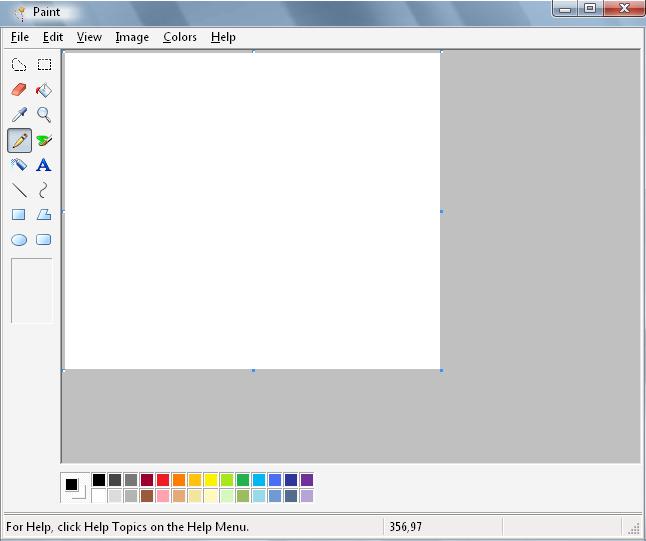Click the tool options box below the toolbox
The image size is (646, 541).
(x=32, y=290)
